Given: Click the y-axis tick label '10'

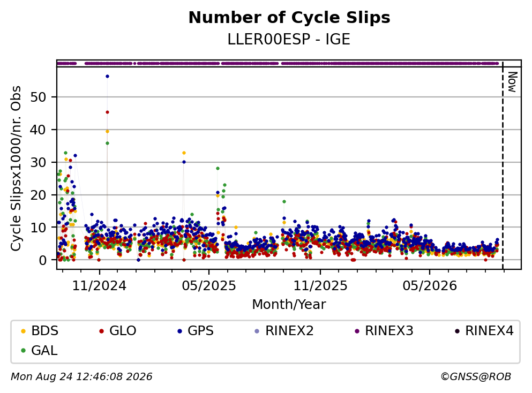Looking at the screenshot, I should (38, 228).
